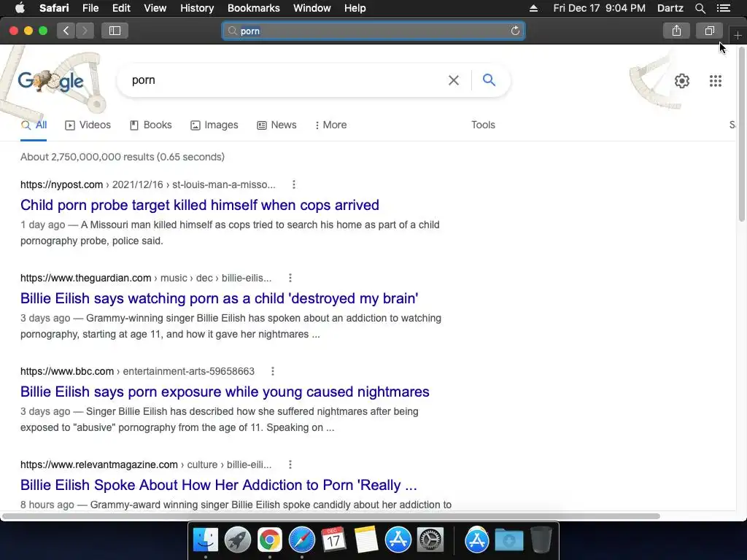
Task: Open the Share sheet button
Action: click(x=676, y=31)
